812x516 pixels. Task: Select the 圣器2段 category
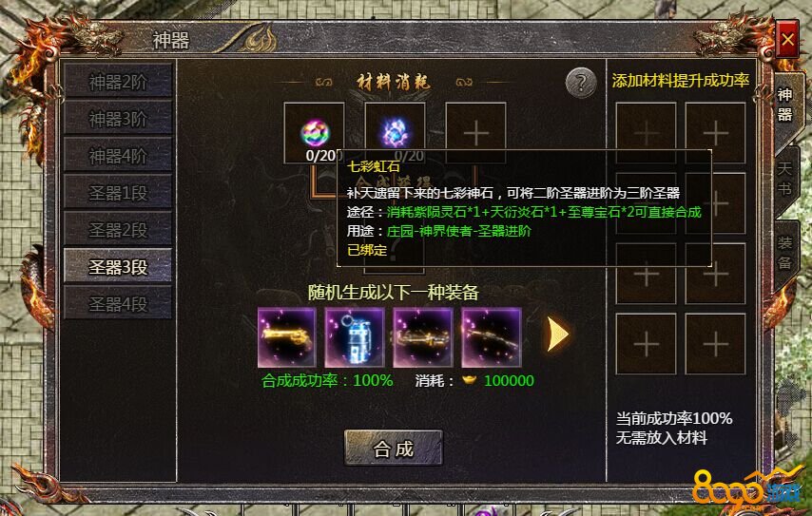tap(118, 230)
